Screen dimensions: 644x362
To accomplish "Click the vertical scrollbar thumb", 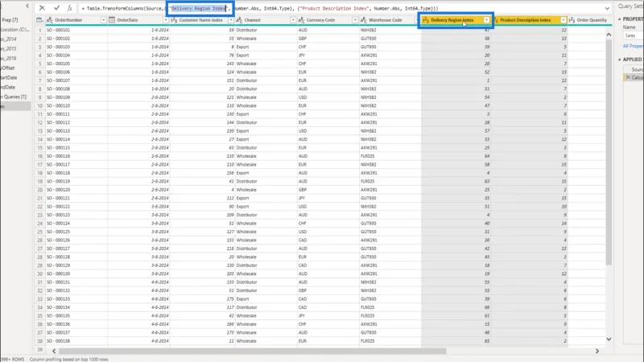I will point(609,152).
